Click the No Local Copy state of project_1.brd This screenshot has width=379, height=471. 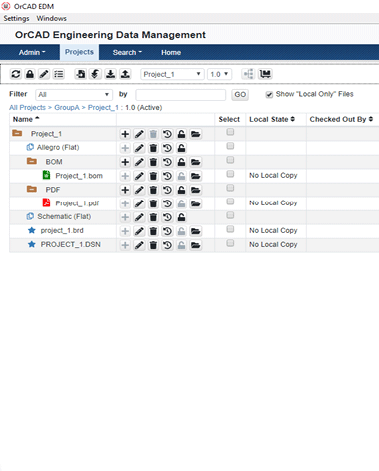click(273, 230)
